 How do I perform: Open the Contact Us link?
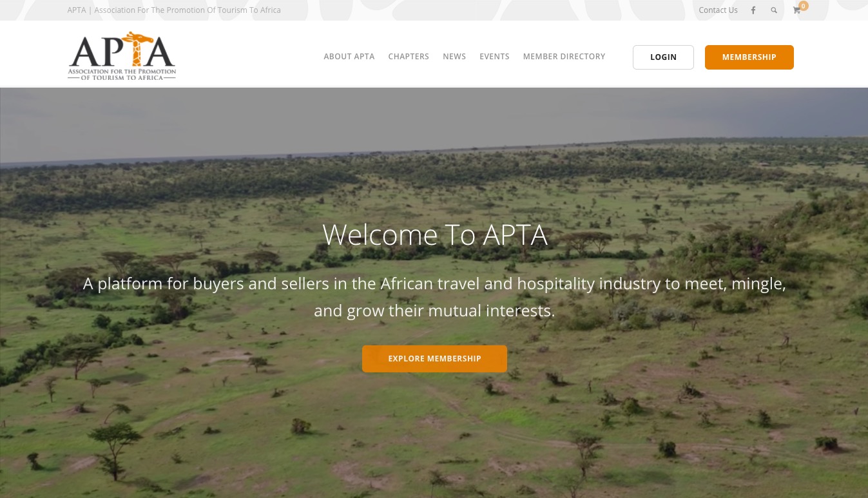(x=718, y=10)
